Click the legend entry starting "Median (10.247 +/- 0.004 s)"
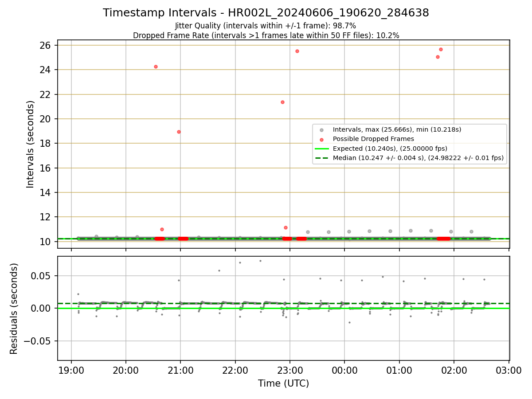 tap(418, 158)
